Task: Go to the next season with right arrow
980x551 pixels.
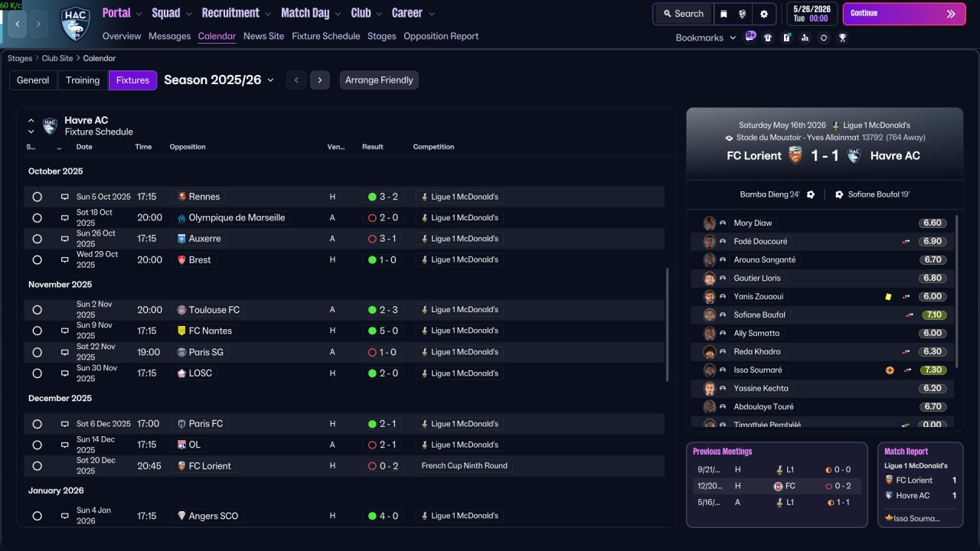Action: pyautogui.click(x=320, y=80)
